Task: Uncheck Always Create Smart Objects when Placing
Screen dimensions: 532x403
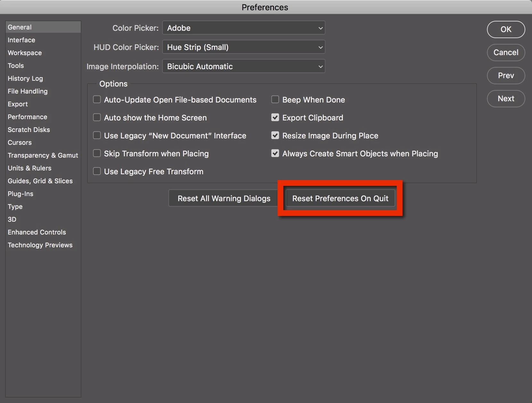Action: click(x=275, y=153)
